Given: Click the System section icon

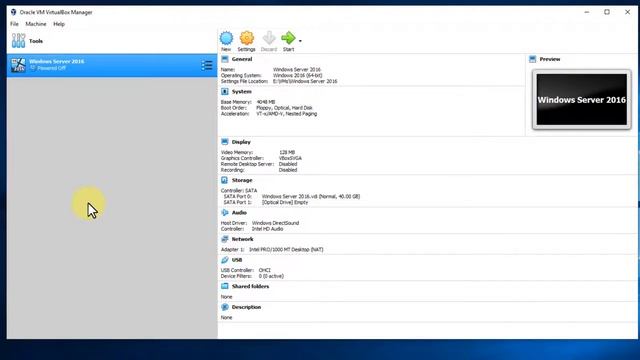Looking at the screenshot, I should [x=224, y=92].
